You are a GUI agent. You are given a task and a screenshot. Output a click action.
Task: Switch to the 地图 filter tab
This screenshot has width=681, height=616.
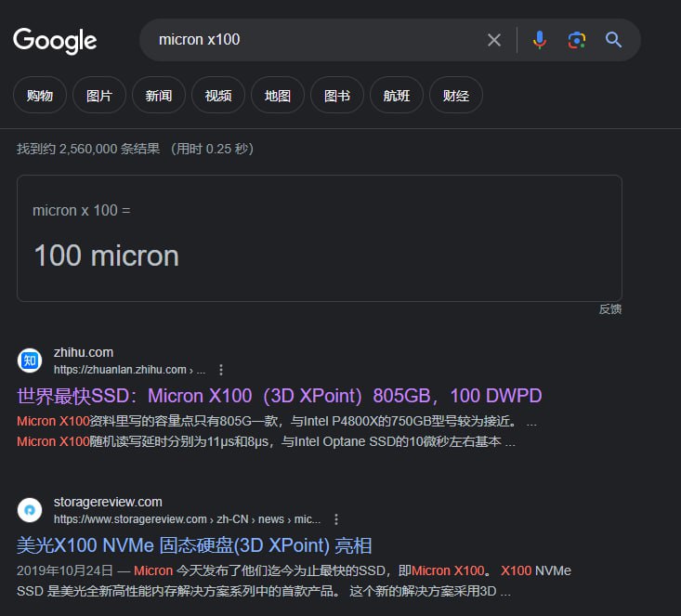click(278, 95)
